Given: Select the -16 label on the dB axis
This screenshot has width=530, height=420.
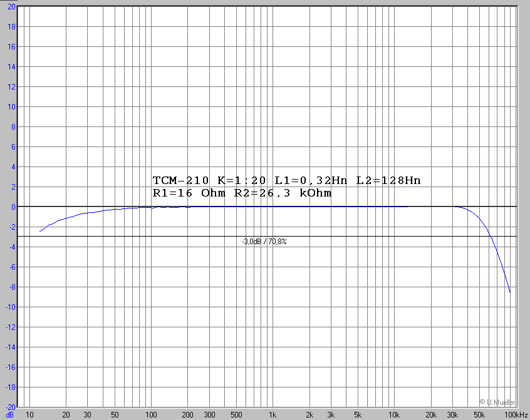Looking at the screenshot, I should [11, 367].
